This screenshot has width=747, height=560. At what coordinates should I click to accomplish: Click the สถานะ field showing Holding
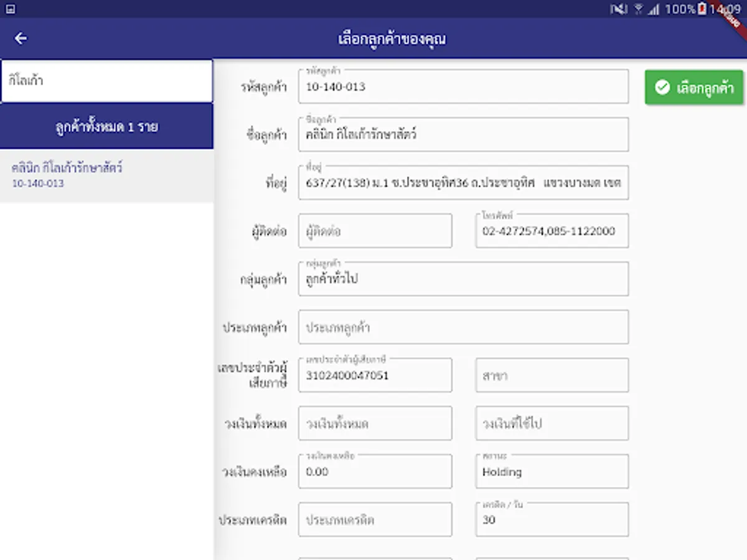point(552,472)
